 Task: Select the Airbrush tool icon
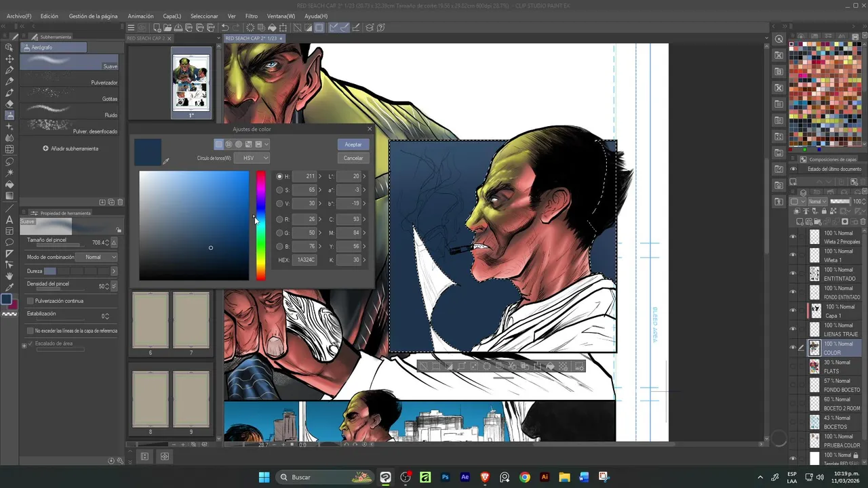click(x=9, y=115)
